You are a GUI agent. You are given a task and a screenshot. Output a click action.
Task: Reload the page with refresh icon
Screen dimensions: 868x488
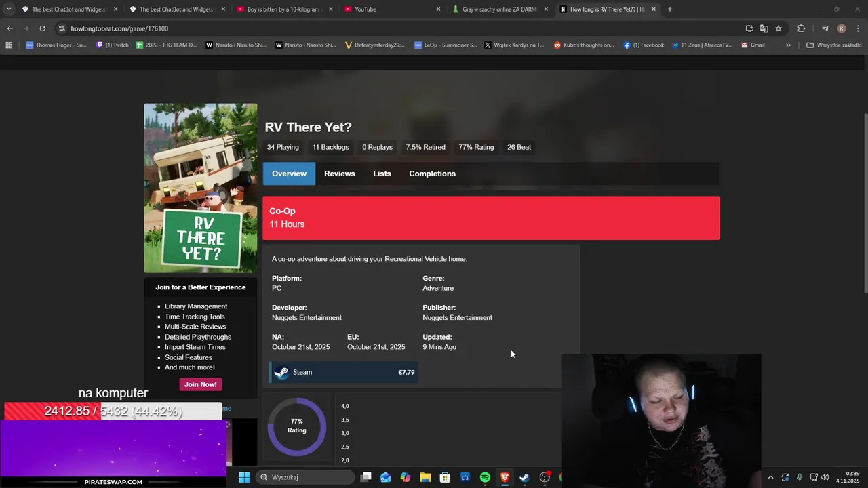point(42,28)
